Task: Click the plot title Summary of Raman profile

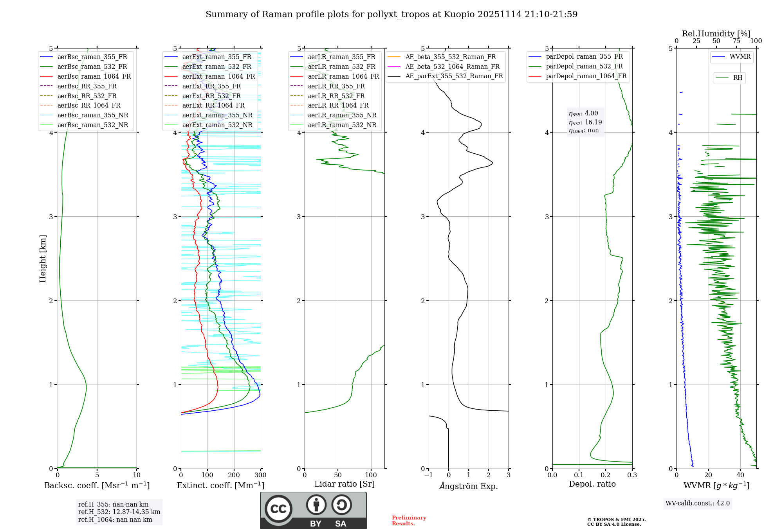Action: [x=391, y=14]
